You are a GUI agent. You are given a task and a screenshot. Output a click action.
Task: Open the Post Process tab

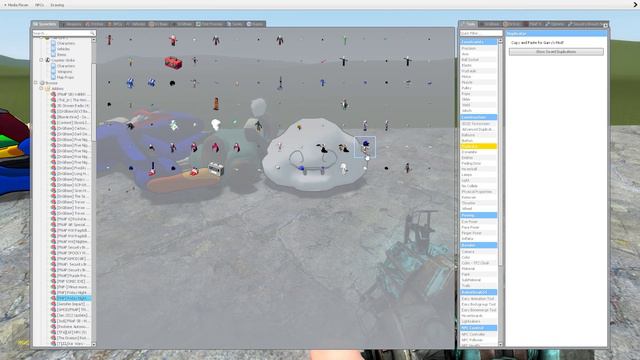point(209,24)
